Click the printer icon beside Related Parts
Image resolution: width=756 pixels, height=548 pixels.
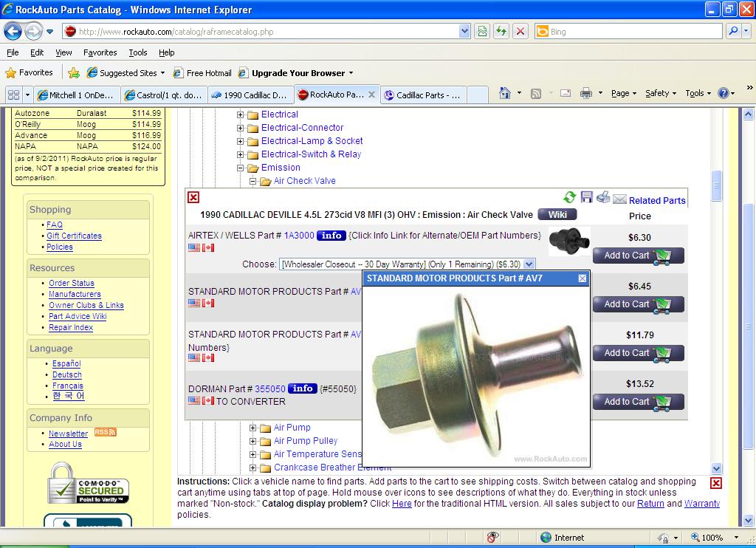click(603, 197)
